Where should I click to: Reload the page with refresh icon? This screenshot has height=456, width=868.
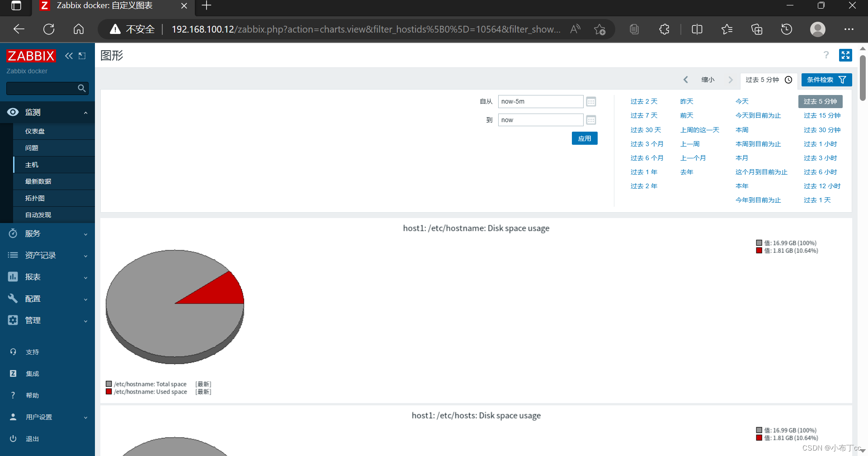pyautogui.click(x=49, y=29)
